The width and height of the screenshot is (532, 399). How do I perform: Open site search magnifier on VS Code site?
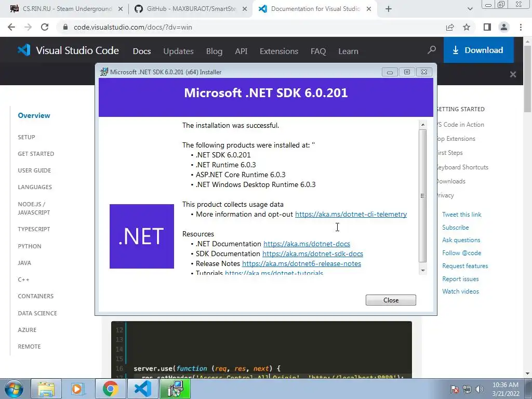[x=432, y=50]
